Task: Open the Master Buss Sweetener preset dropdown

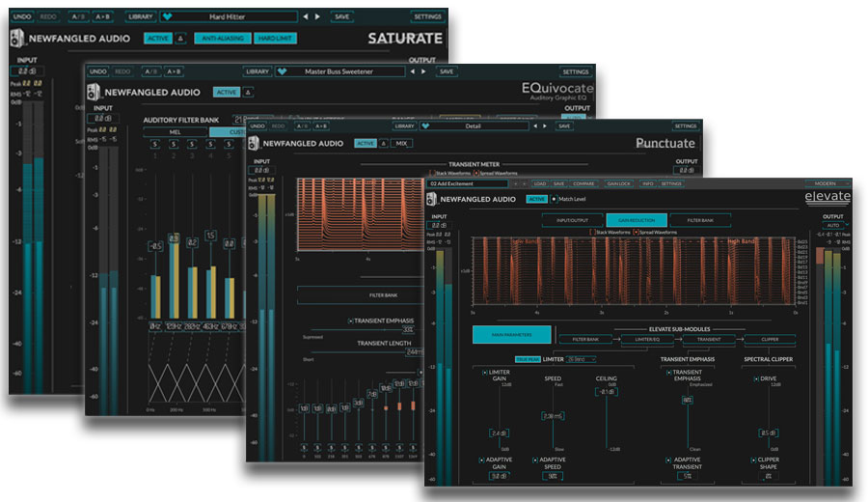Action: [x=340, y=71]
